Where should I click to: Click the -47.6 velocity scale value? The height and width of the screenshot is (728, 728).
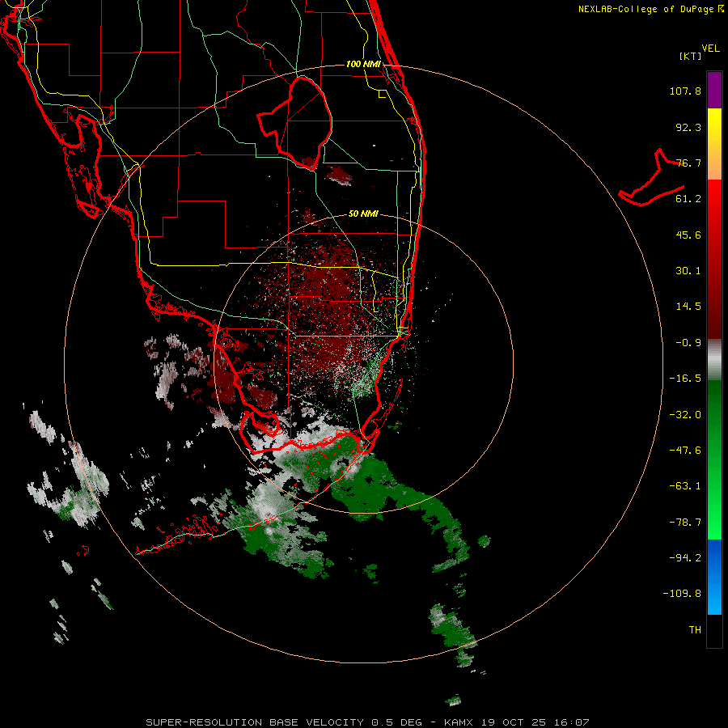click(x=685, y=451)
